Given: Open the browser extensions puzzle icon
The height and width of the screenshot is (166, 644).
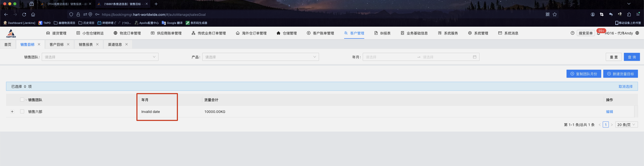Looking at the screenshot, I should [629, 15].
